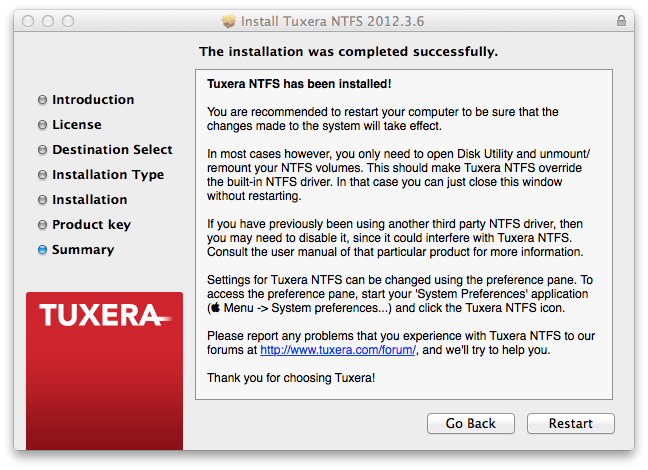Close the installer window
This screenshot has height=470, width=648.
(x=28, y=20)
